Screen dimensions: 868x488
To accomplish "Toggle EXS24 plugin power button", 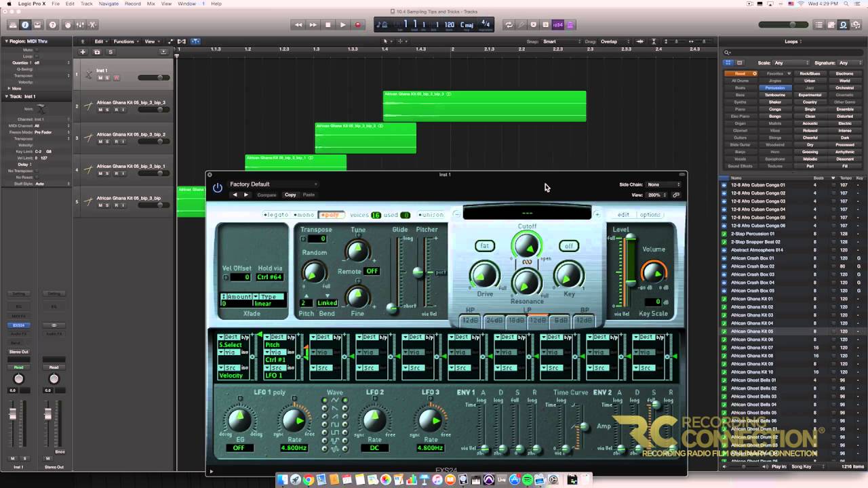I will click(x=218, y=188).
